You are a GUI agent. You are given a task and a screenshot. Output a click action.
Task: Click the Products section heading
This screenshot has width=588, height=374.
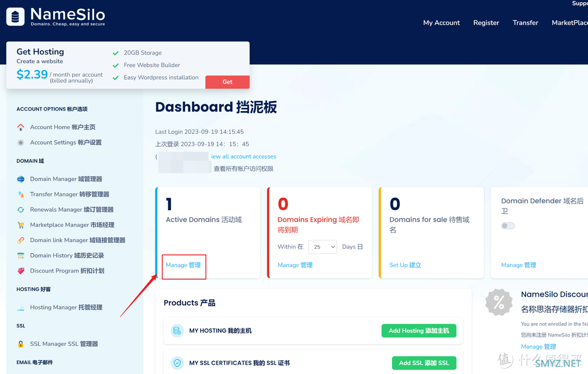[189, 303]
